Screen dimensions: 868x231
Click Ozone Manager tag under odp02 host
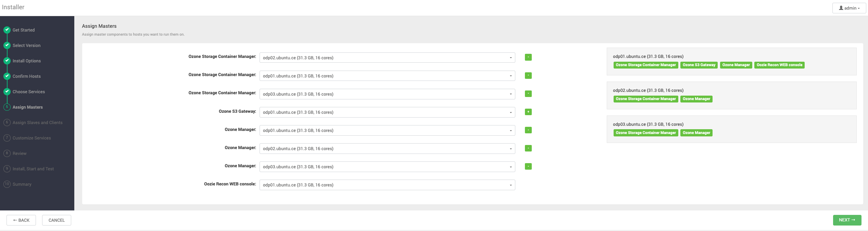point(696,99)
